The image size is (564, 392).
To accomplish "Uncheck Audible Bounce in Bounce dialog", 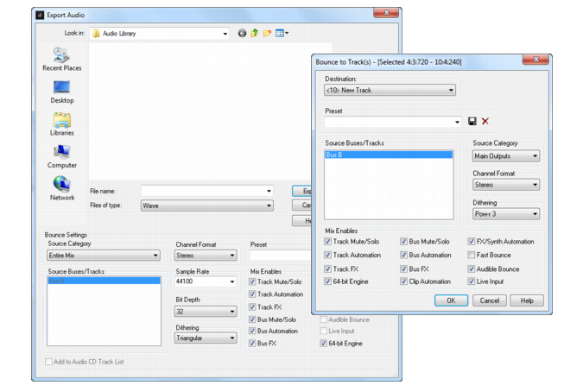I will pyautogui.click(x=472, y=269).
